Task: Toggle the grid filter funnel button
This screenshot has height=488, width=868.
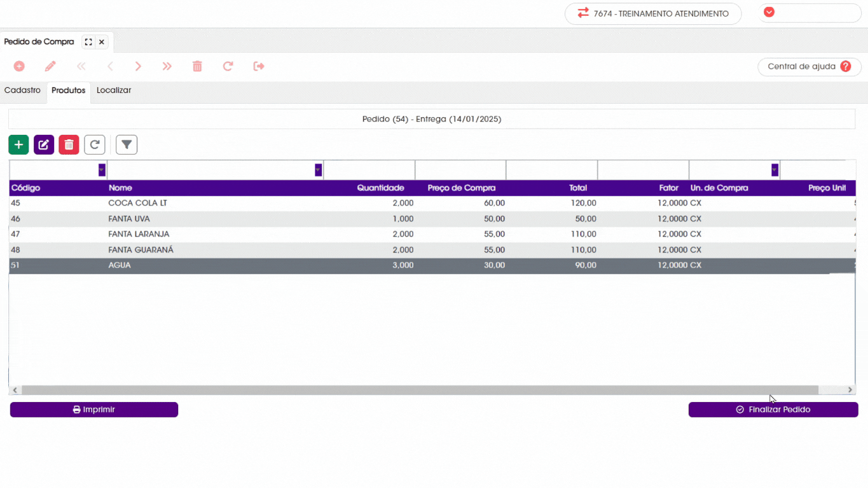Action: click(x=127, y=145)
